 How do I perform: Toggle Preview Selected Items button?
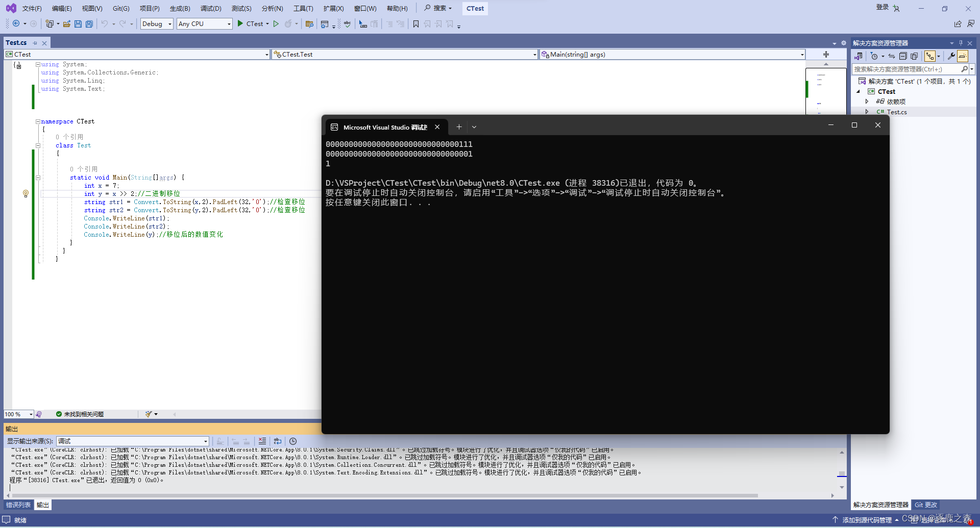pos(963,56)
